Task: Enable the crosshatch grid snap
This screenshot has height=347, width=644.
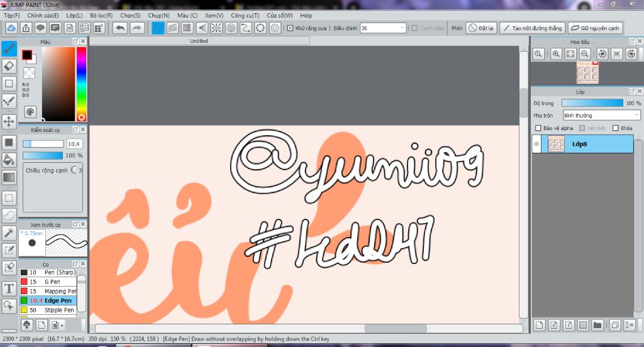Action: point(187,28)
